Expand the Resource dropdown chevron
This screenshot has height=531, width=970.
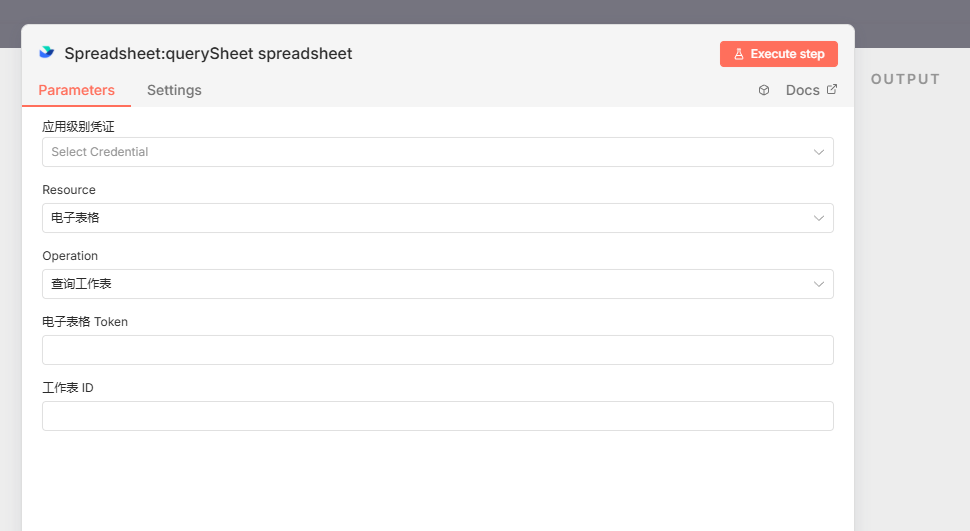click(819, 218)
